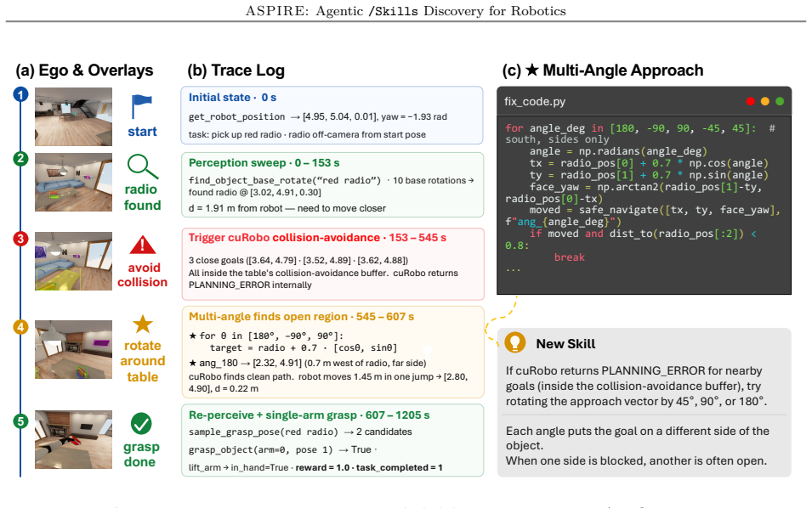This screenshot has height=508, width=812.
Task: Click the red dot in fix_code.py window
Action: point(751,101)
